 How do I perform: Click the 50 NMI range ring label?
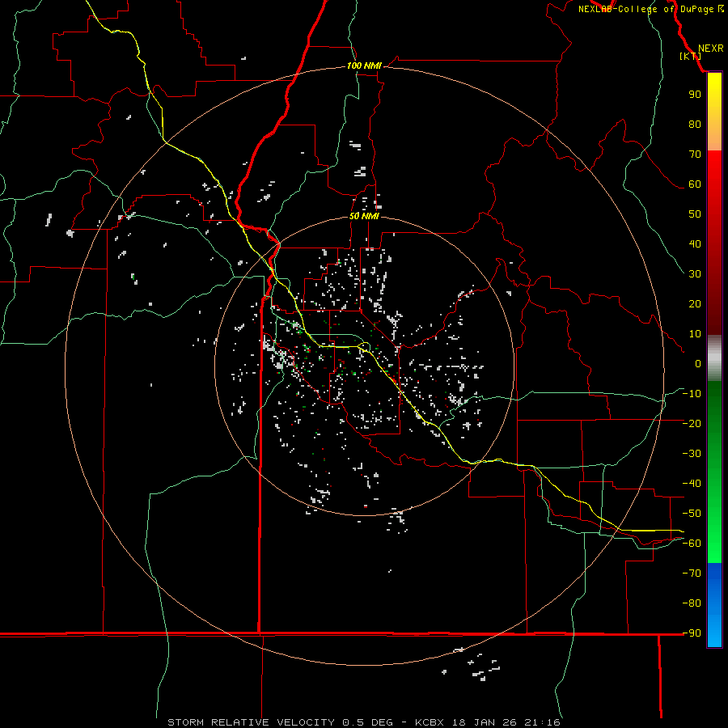pyautogui.click(x=364, y=216)
